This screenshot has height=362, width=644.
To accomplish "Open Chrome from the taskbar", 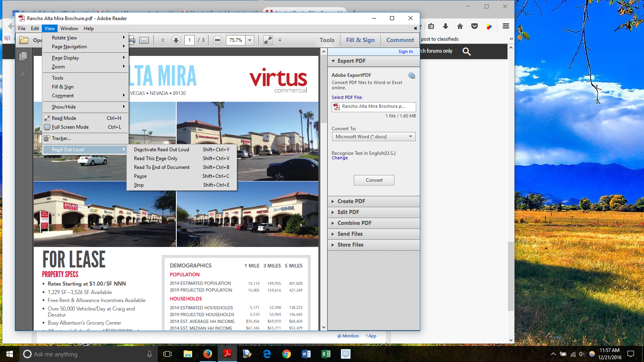I will tap(287, 354).
